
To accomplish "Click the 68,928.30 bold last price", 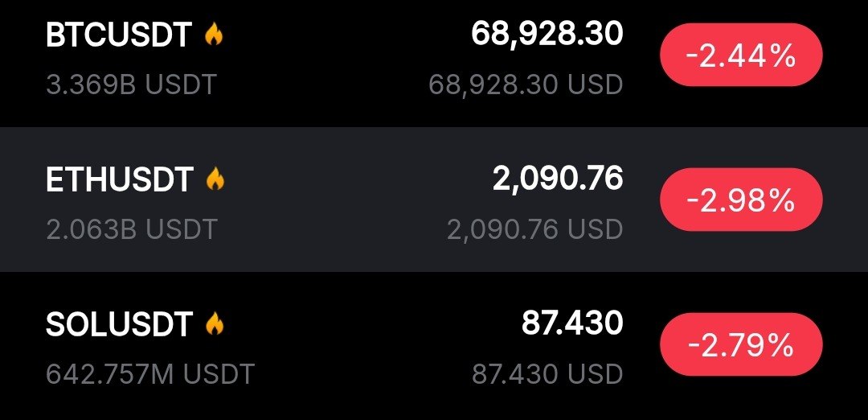I will pyautogui.click(x=547, y=34).
